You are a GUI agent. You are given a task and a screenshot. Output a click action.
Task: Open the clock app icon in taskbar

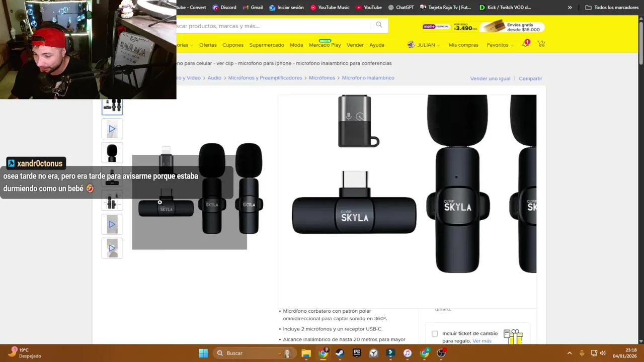coord(373,353)
